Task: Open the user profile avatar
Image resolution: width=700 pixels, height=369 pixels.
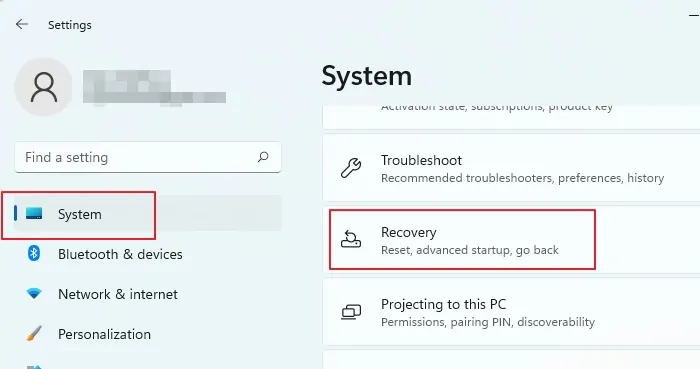Action: (43, 87)
